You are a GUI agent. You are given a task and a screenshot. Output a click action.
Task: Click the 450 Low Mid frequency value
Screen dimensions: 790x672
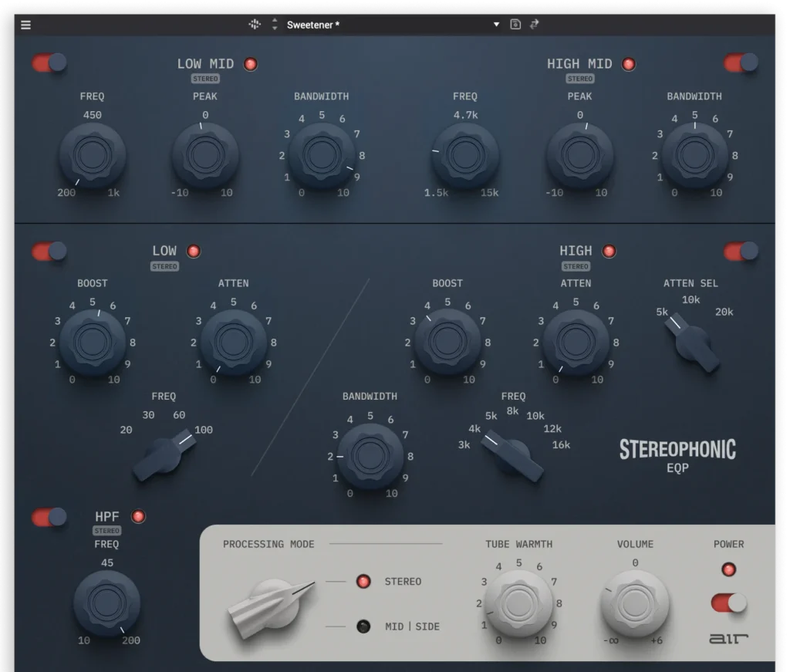tap(93, 116)
